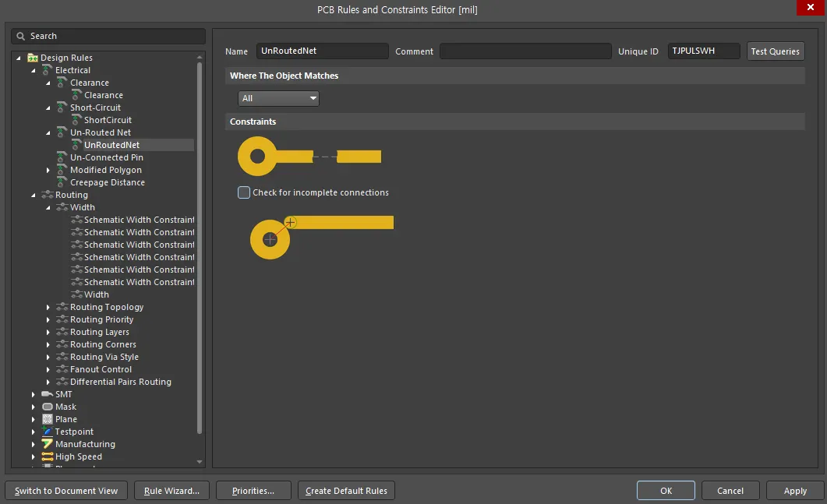The image size is (827, 504).
Task: Click the Cancel button
Action: 730,491
